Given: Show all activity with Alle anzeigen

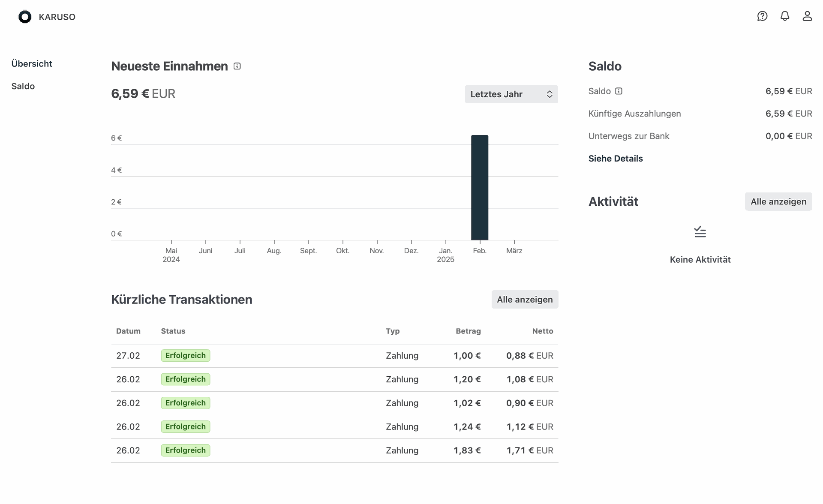Looking at the screenshot, I should pos(778,201).
